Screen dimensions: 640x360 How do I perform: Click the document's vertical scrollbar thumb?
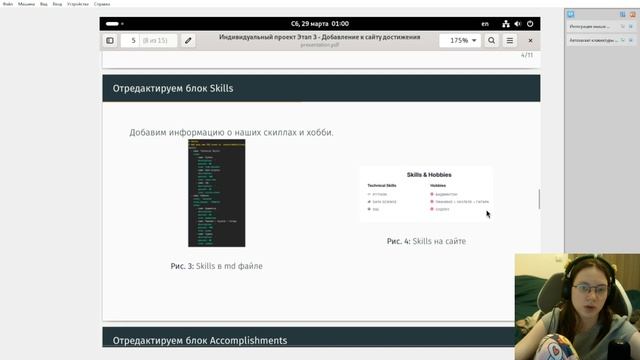pos(539,199)
